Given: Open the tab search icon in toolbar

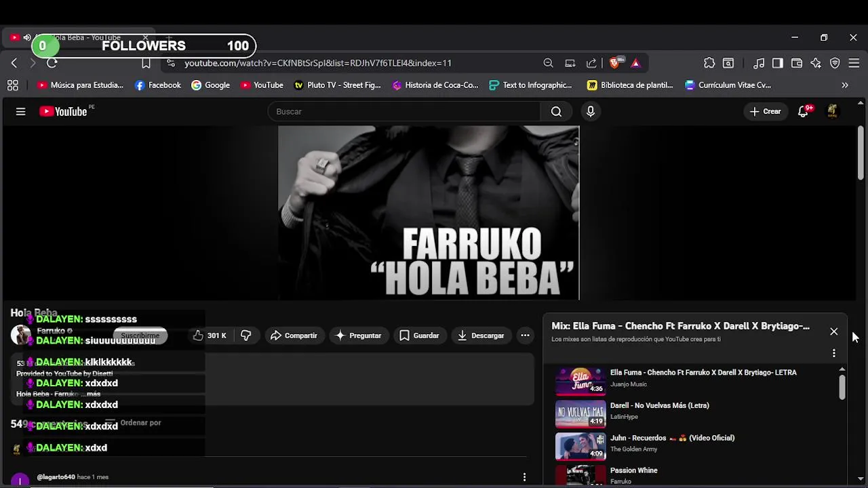Looking at the screenshot, I should coord(728,63).
